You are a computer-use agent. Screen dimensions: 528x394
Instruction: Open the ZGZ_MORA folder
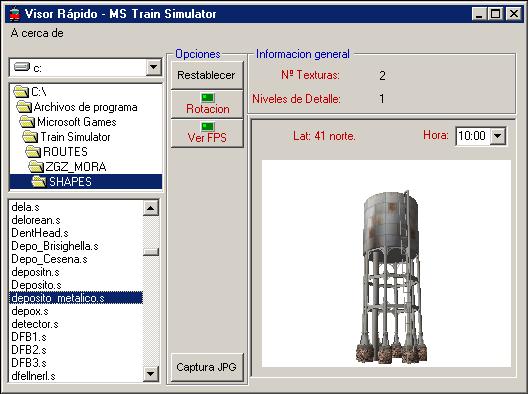(x=67, y=166)
